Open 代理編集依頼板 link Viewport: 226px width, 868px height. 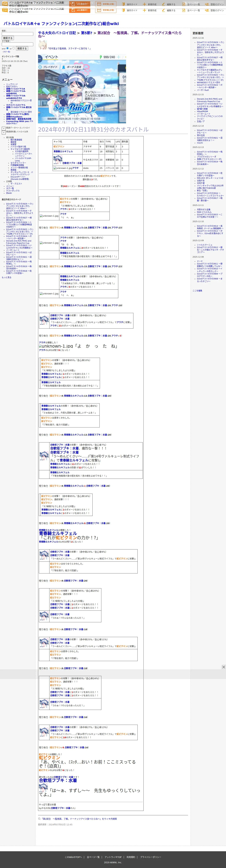pos(17,165)
